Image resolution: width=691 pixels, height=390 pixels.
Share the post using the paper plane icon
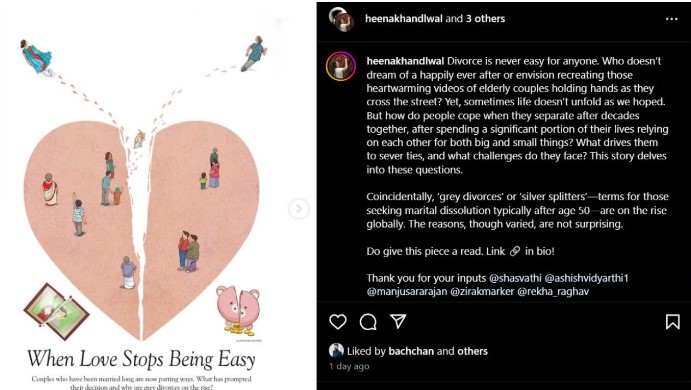pos(398,321)
